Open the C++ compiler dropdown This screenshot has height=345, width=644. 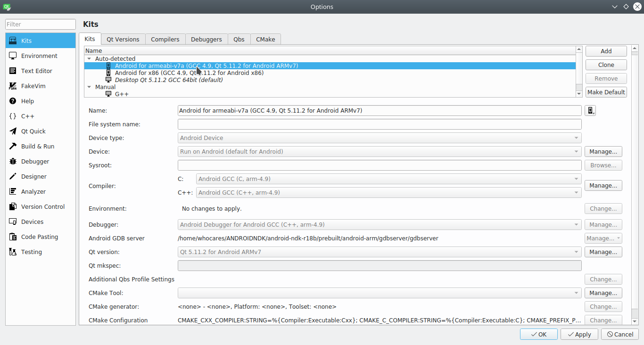pos(388,193)
